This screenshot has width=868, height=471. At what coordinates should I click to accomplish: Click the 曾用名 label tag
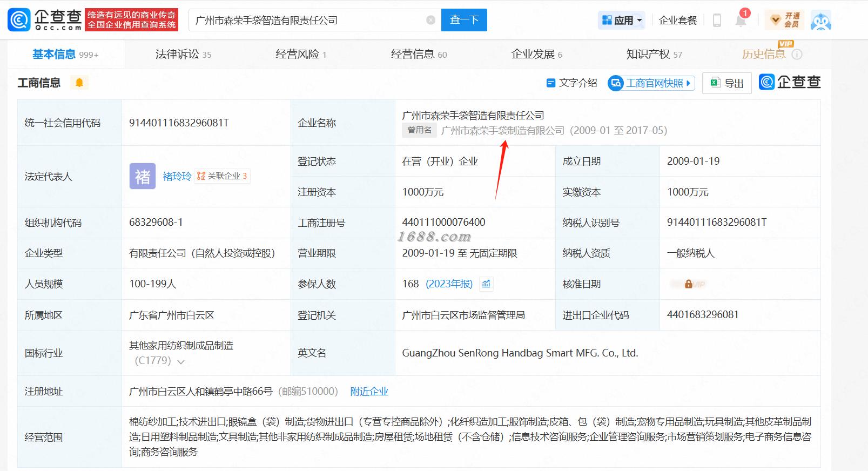420,130
